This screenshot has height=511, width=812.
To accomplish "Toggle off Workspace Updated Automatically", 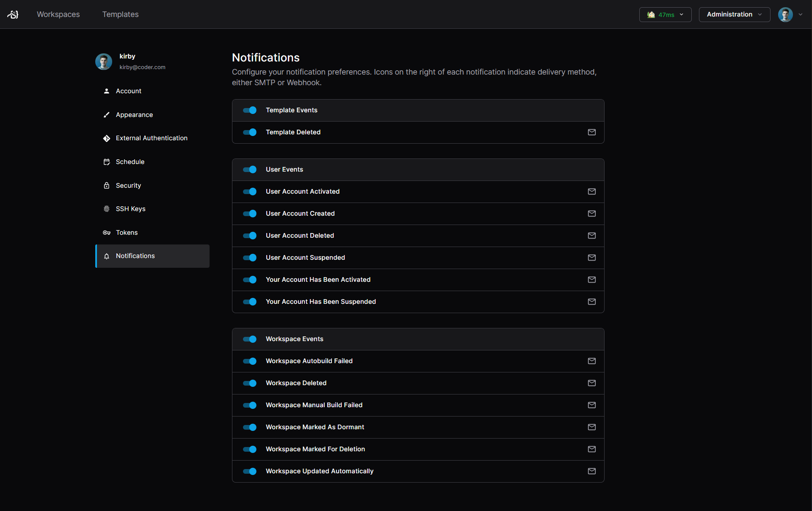I will point(249,471).
